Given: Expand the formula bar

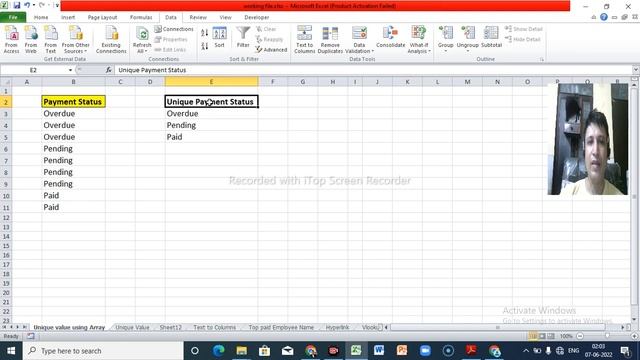Looking at the screenshot, I should 636,70.
